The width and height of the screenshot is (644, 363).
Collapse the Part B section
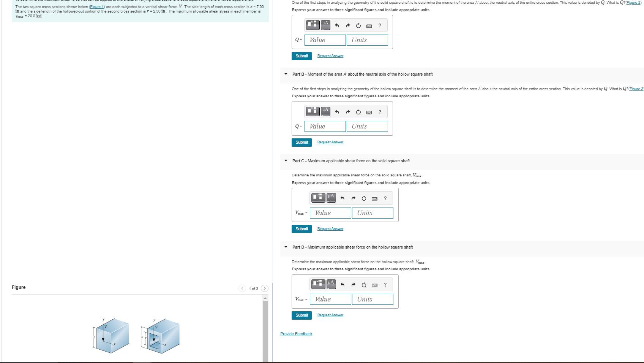pos(286,74)
